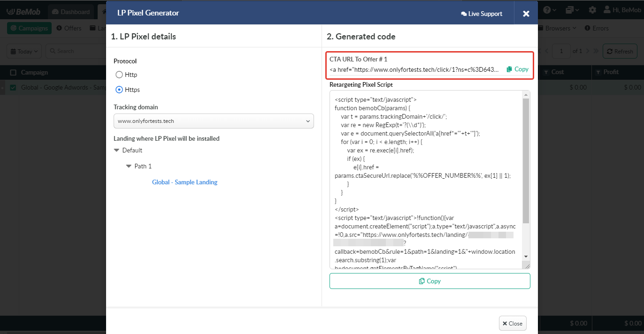
Task: Click the Close button in the dialog footer
Action: [513, 323]
